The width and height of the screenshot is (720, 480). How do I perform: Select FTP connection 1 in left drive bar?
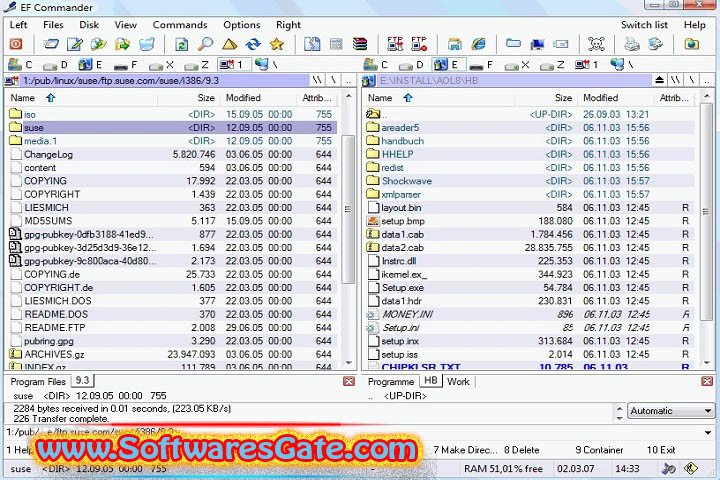coord(234,65)
